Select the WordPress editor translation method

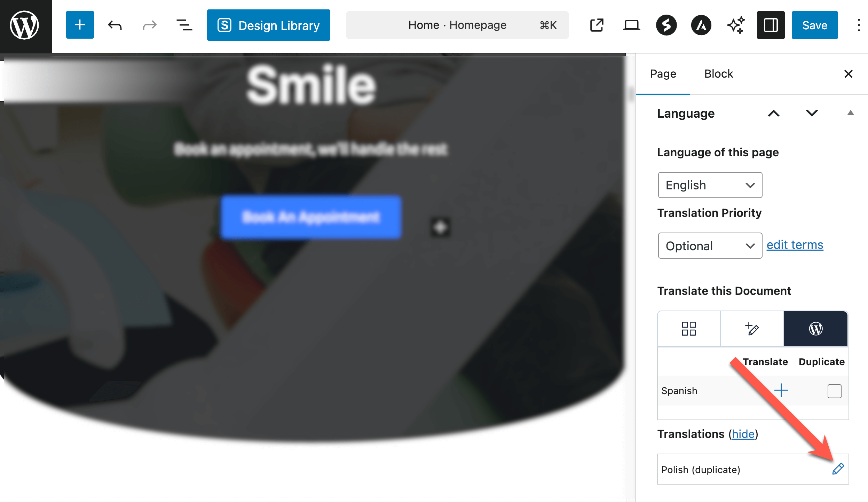point(815,329)
